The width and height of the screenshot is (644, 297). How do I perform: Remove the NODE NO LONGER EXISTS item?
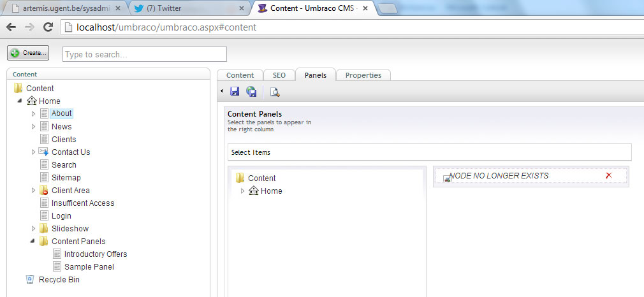click(x=608, y=176)
